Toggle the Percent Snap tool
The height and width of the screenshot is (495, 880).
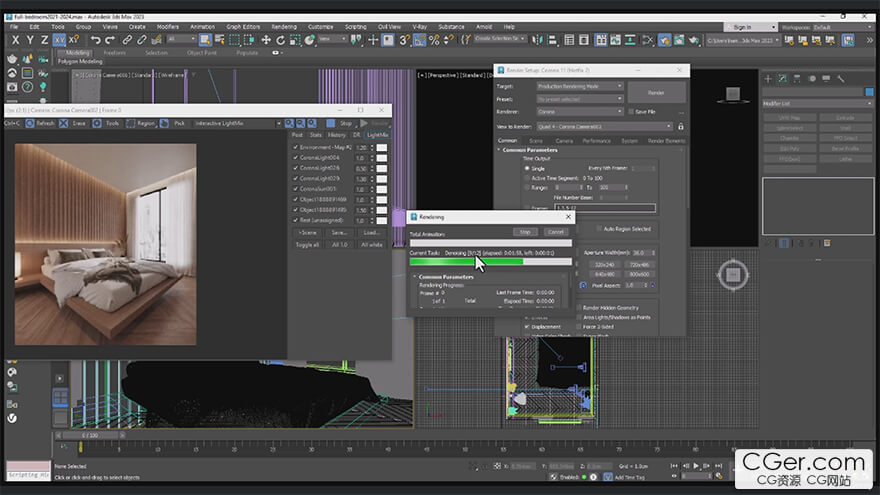[434, 40]
